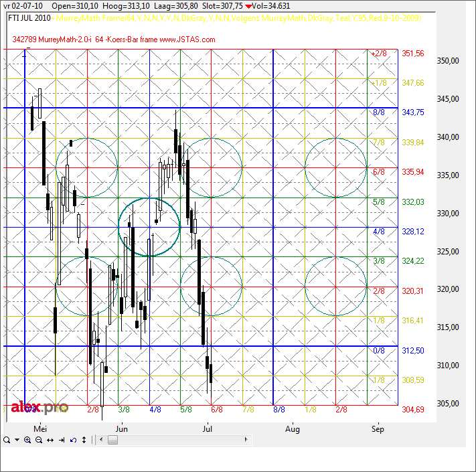Click the Aug label on time axis
This screenshot has height=472, width=476.
pyautogui.click(x=292, y=428)
